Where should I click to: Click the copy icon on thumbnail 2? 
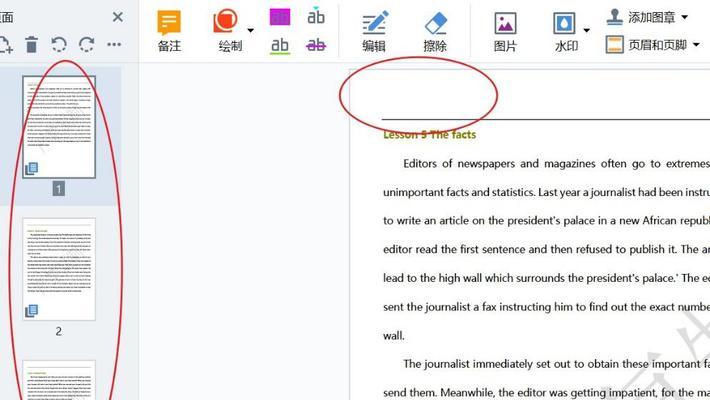(32, 311)
